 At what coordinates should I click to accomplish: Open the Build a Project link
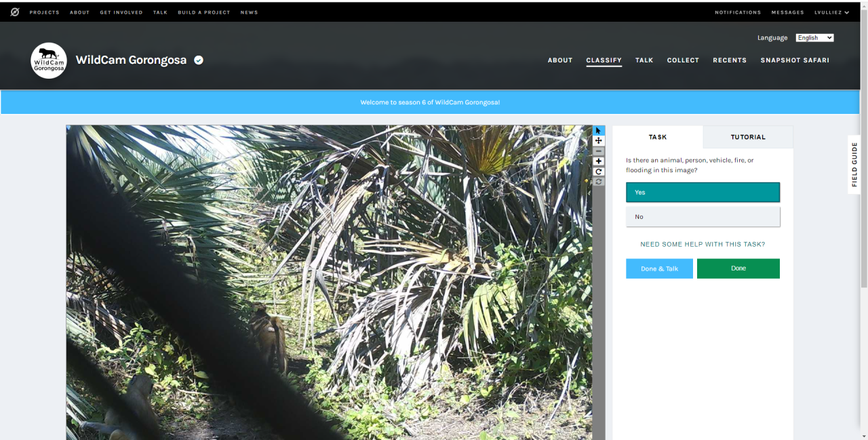[203, 12]
